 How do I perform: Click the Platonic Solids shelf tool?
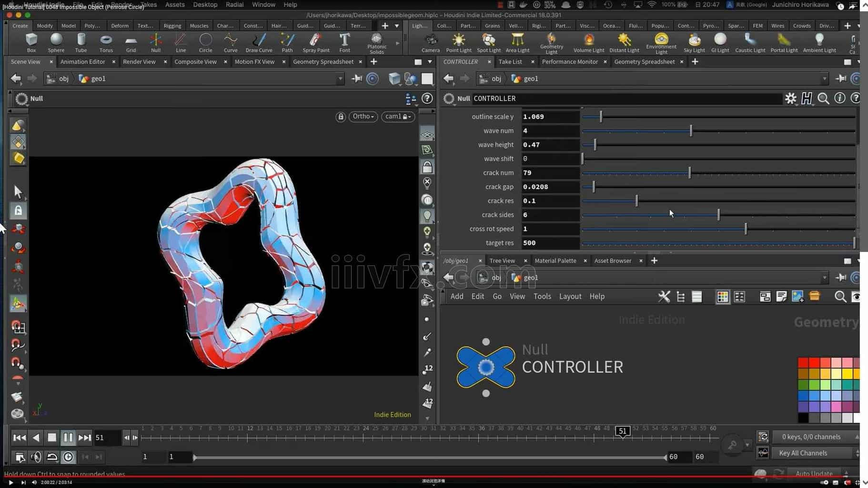376,43
